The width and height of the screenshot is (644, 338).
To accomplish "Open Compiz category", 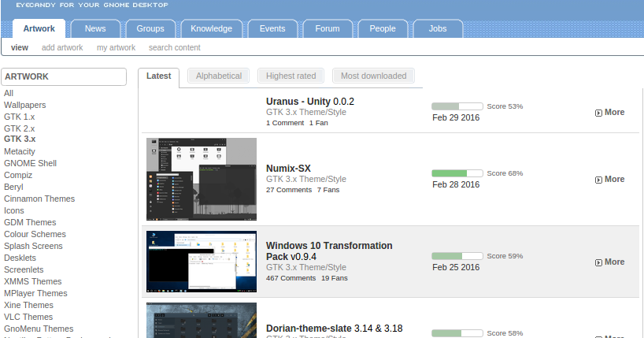I will click(18, 175).
